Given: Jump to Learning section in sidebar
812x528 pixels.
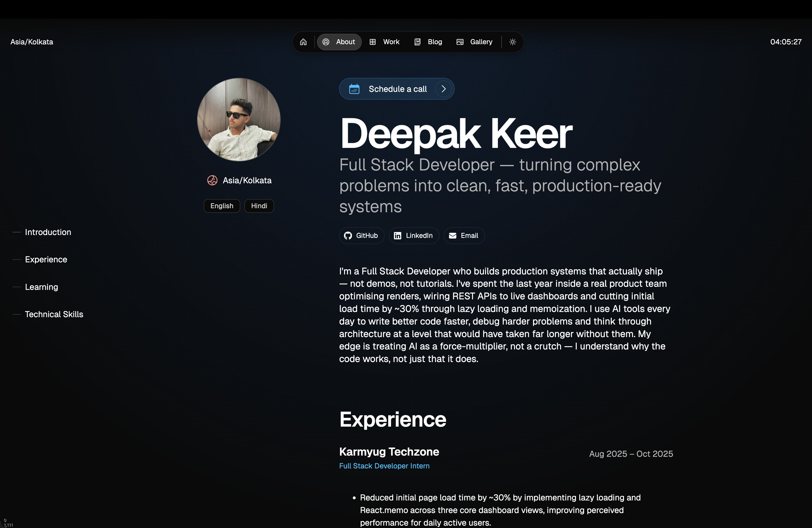Looking at the screenshot, I should 42,287.
